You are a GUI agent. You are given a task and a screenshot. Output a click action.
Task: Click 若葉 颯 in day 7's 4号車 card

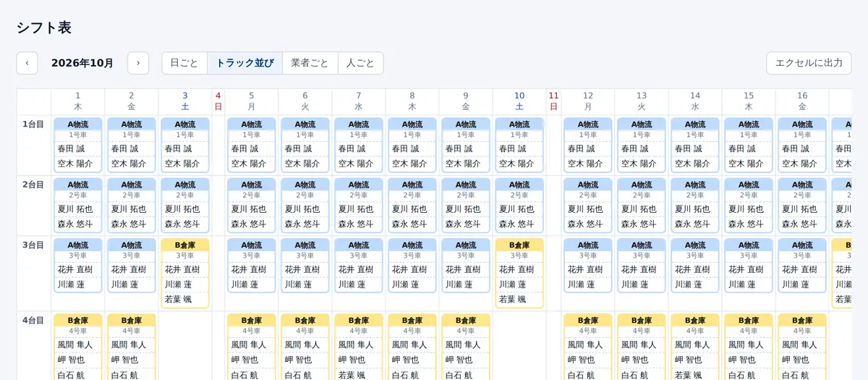click(352, 375)
